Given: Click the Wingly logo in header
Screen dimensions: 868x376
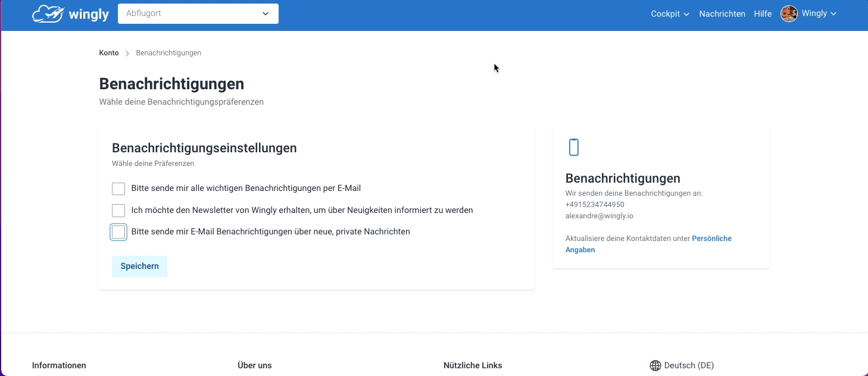Looking at the screenshot, I should point(70,14).
